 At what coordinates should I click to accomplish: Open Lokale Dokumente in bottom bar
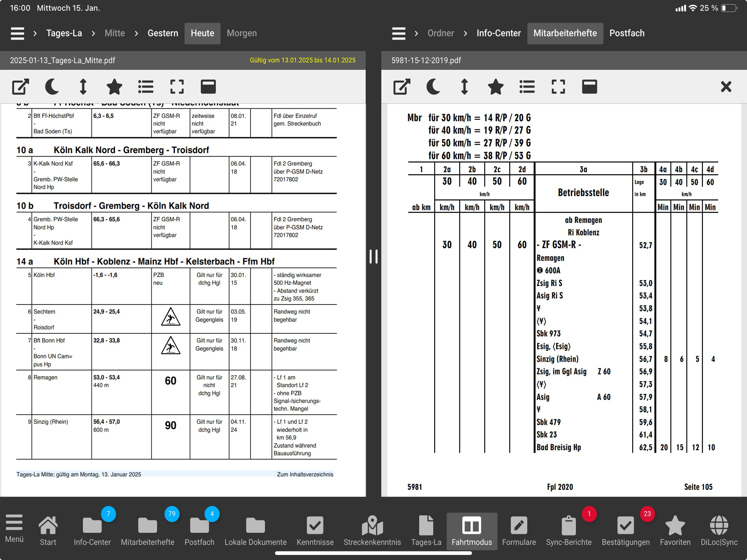(255, 531)
